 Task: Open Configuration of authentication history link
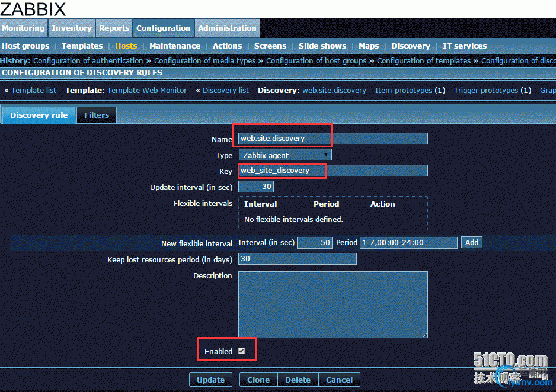[x=88, y=61]
